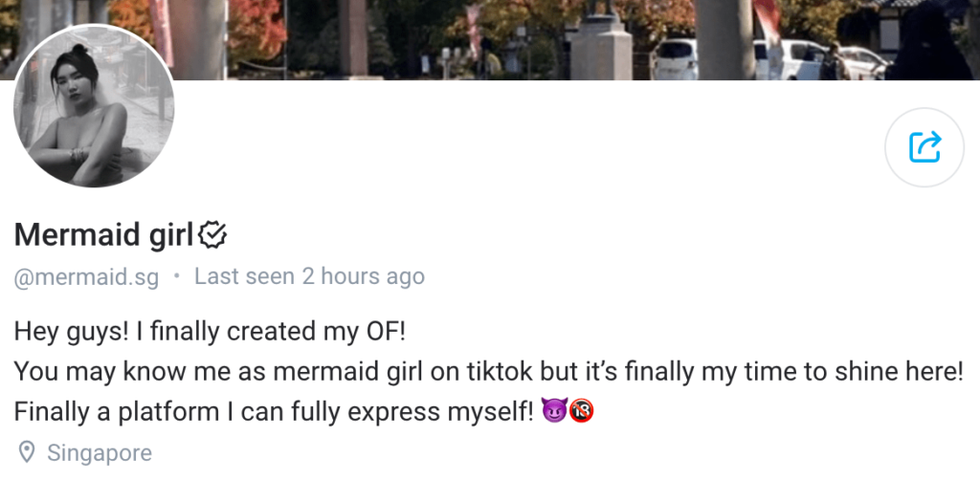Click the purple devil emoji in bio

tap(552, 412)
